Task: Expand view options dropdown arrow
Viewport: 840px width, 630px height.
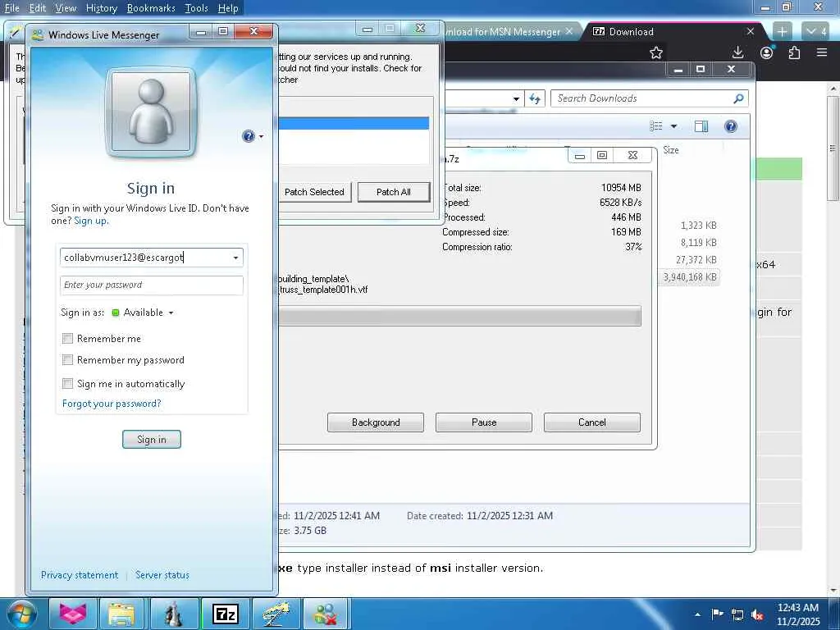Action: pyautogui.click(x=674, y=126)
